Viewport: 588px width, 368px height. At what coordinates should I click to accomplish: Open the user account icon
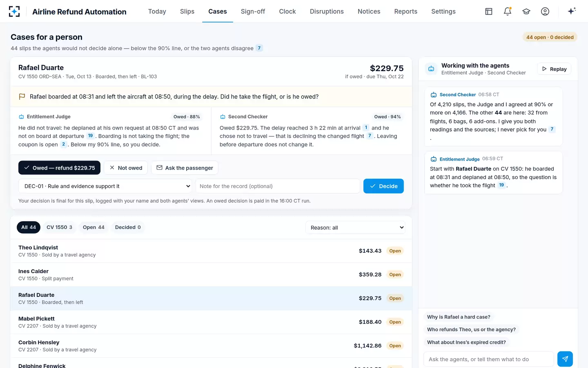click(x=545, y=11)
